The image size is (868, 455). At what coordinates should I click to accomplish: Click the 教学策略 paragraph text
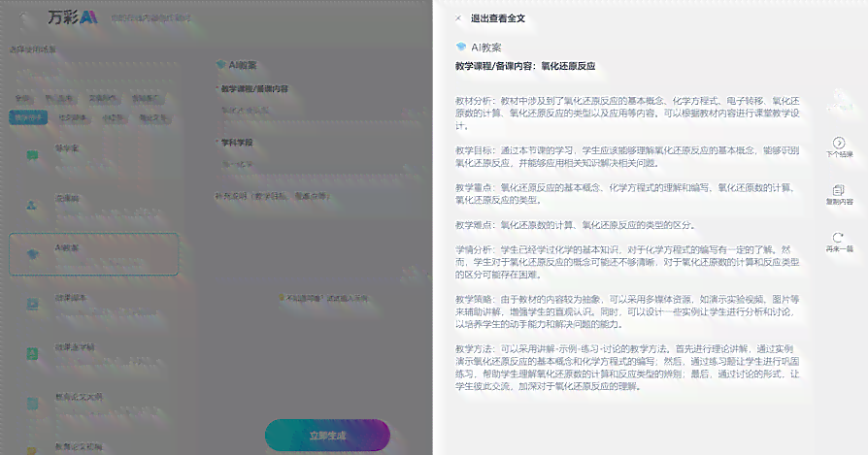(x=627, y=311)
